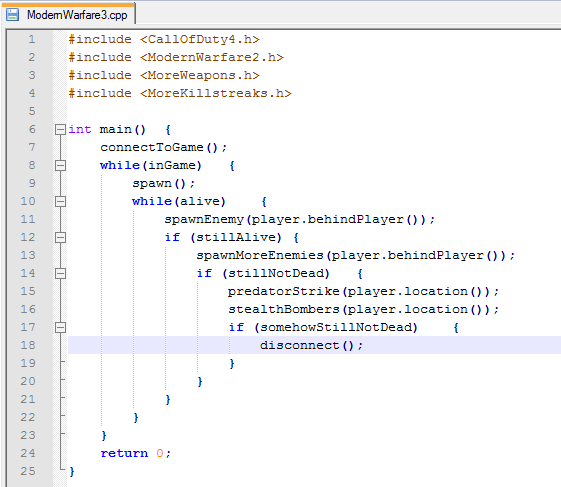Click the text <MoreKillstreaks.h>
This screenshot has width=561, height=487.
point(216,93)
